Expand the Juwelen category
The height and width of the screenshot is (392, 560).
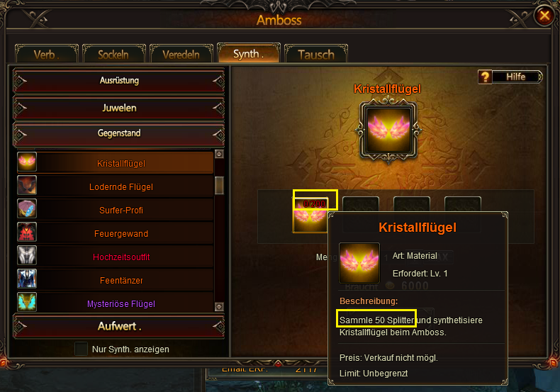click(x=119, y=108)
